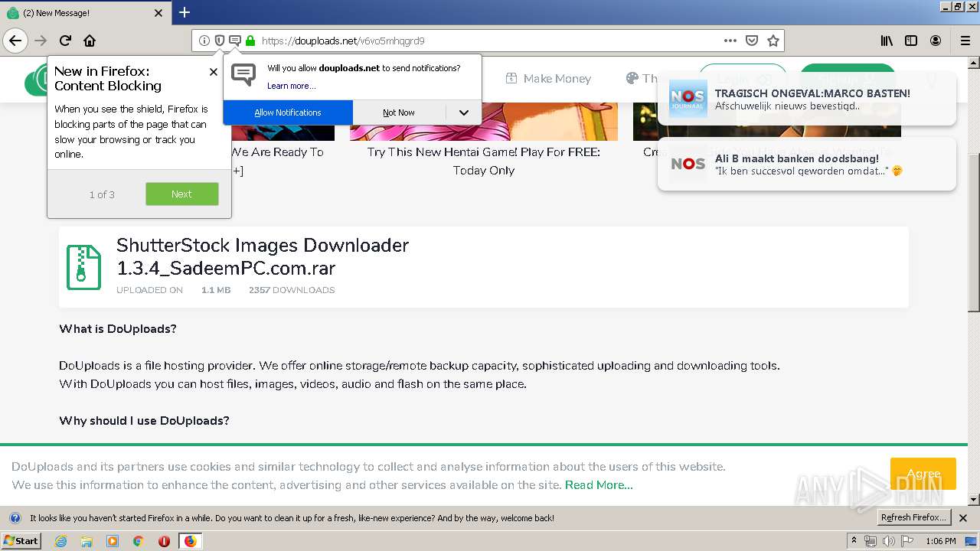Select the 2357 Downloads text
Viewport: 980px width, 551px height.
[x=292, y=290]
